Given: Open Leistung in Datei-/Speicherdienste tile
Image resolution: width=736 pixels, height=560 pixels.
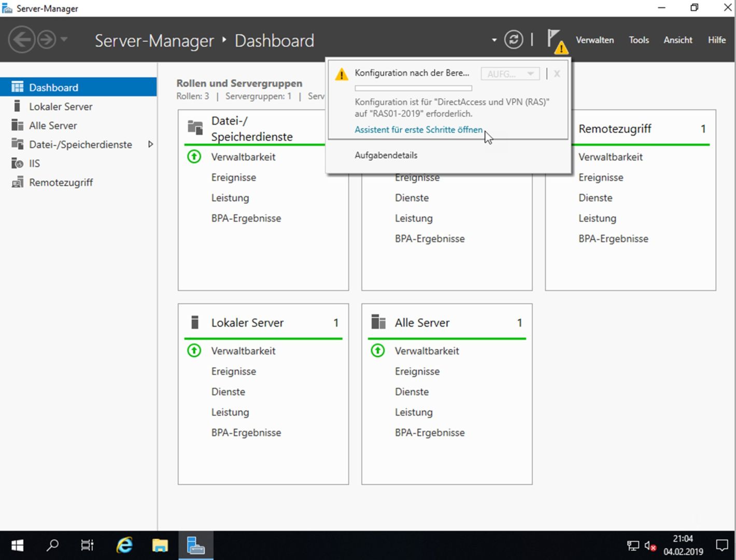Looking at the screenshot, I should (x=230, y=198).
